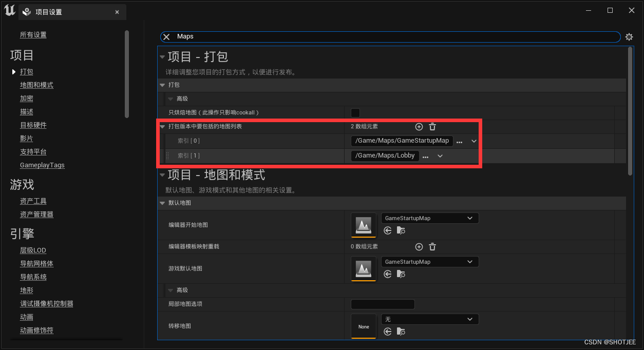Screen dimensions: 644x350
Task: Add an element to 编辑器模板映射重载
Action: tap(419, 246)
